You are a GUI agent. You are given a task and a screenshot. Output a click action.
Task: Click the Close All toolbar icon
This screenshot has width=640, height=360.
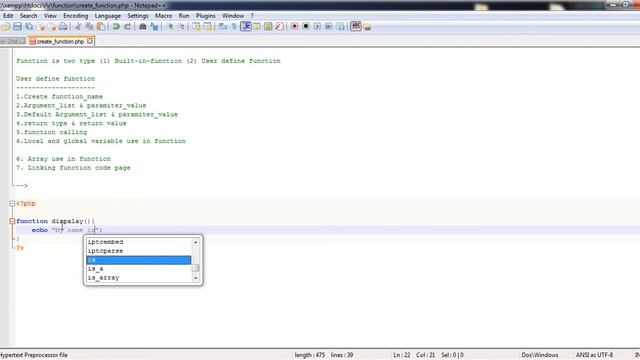52,27
